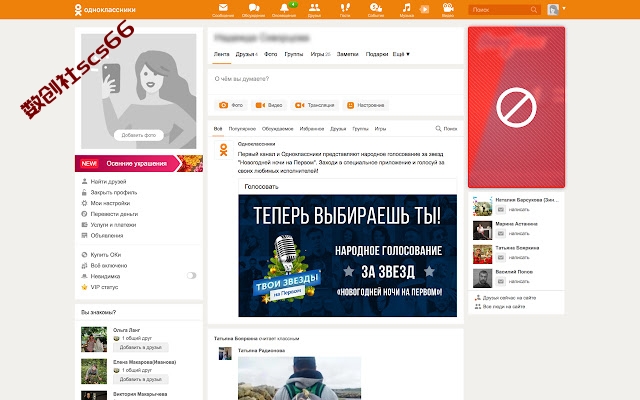Screen dimensions: 640x400
Task: Select feed filter Игры
Action: [x=380, y=129]
